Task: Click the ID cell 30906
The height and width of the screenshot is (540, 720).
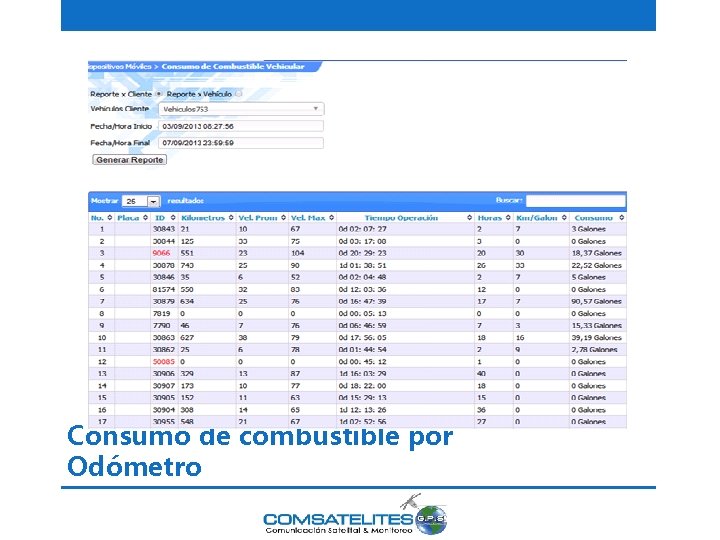Action: pos(163,374)
